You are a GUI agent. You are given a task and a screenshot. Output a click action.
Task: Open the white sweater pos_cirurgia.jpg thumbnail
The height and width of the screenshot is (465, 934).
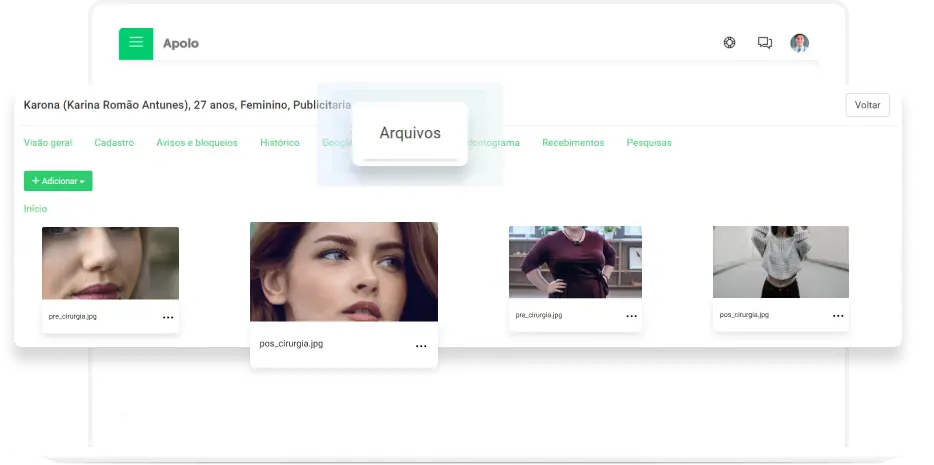click(x=780, y=262)
